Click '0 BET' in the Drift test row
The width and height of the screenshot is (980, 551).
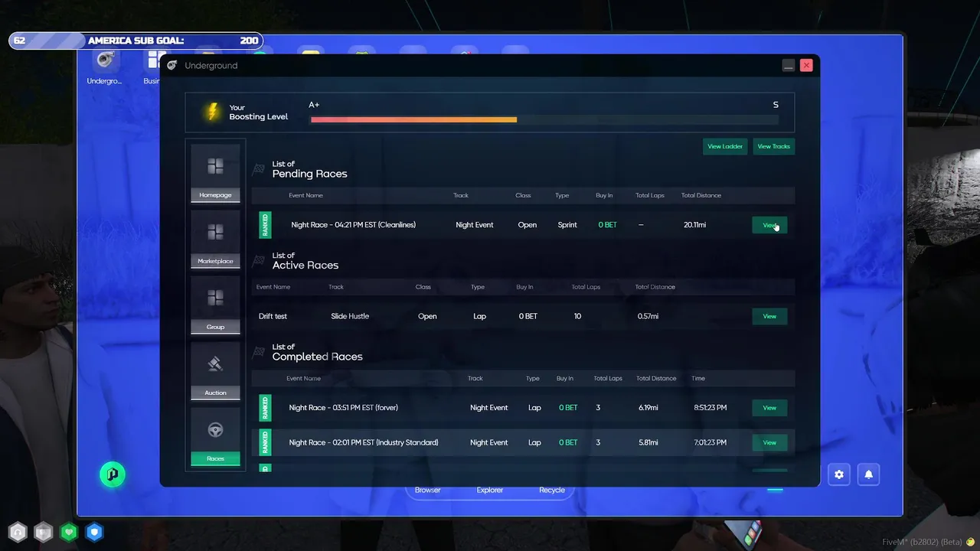pyautogui.click(x=528, y=316)
